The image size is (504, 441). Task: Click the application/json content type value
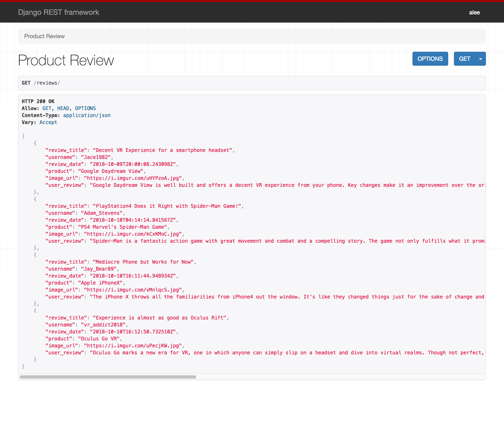[x=87, y=115]
